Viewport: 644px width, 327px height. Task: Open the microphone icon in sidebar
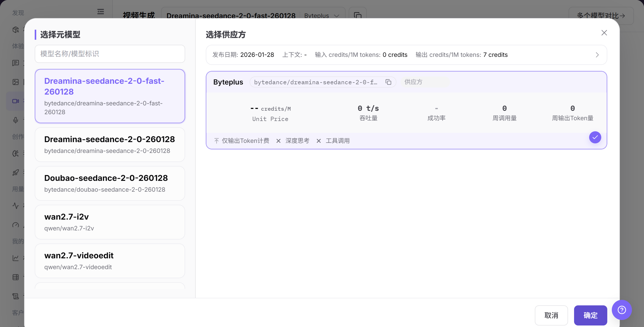point(16,120)
